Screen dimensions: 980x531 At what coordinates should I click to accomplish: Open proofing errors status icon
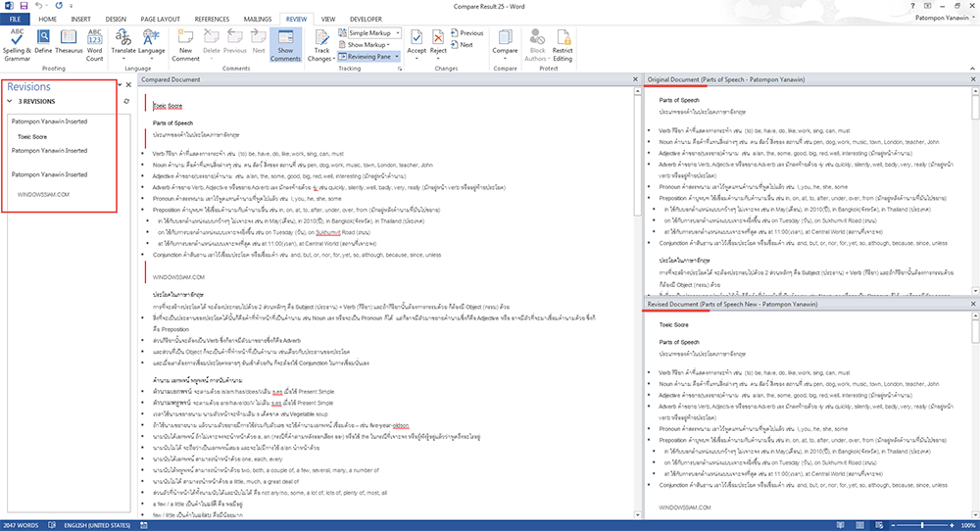[x=52, y=525]
